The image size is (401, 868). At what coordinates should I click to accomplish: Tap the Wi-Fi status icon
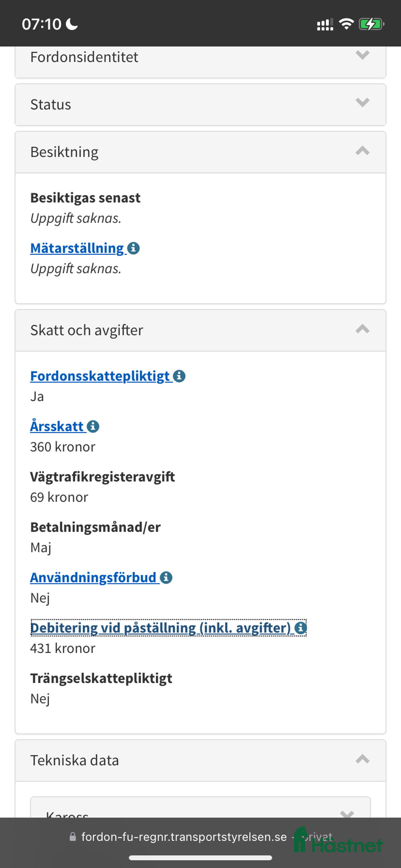pyautogui.click(x=346, y=24)
